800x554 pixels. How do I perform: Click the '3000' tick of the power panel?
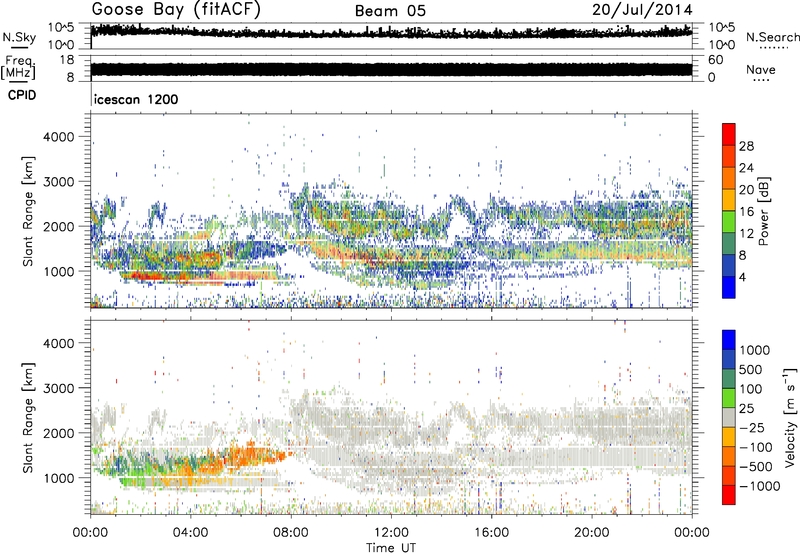tap(58, 182)
